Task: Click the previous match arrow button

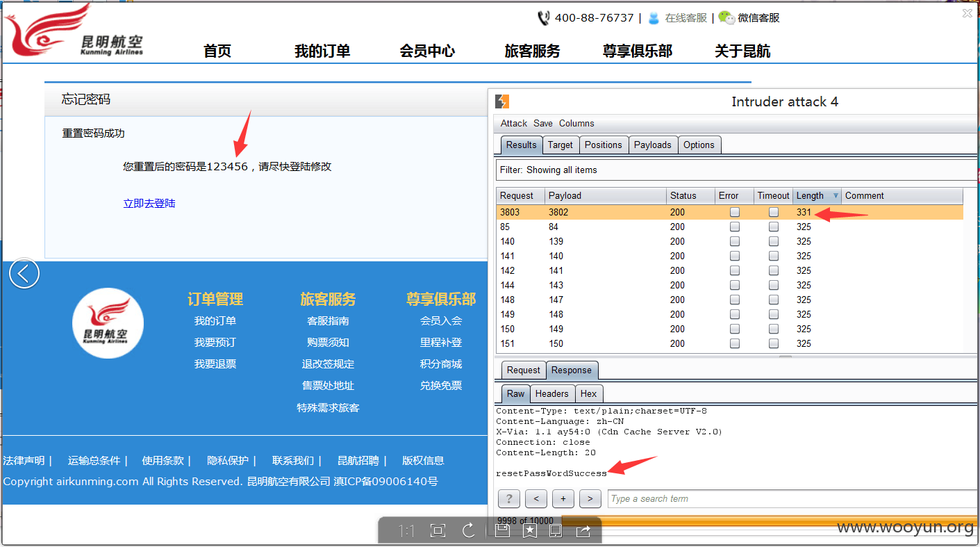Action: pyautogui.click(x=535, y=498)
